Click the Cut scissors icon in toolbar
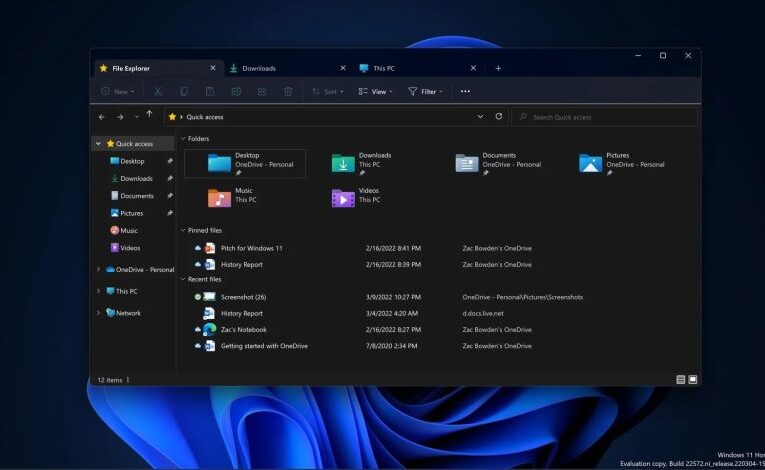The width and height of the screenshot is (765, 470). click(158, 91)
